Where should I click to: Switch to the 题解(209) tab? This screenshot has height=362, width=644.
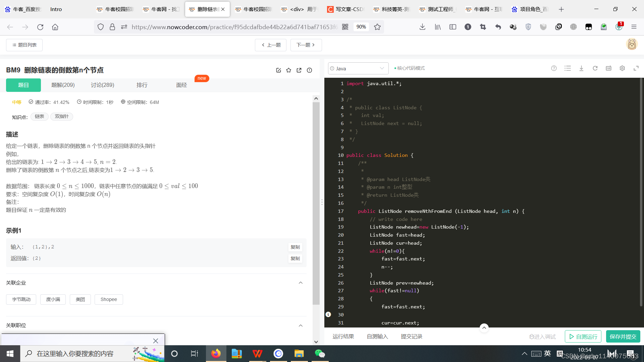click(63, 85)
